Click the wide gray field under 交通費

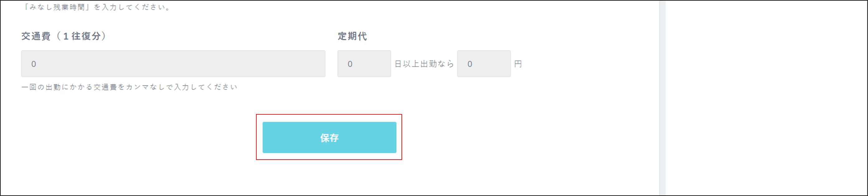(x=173, y=64)
